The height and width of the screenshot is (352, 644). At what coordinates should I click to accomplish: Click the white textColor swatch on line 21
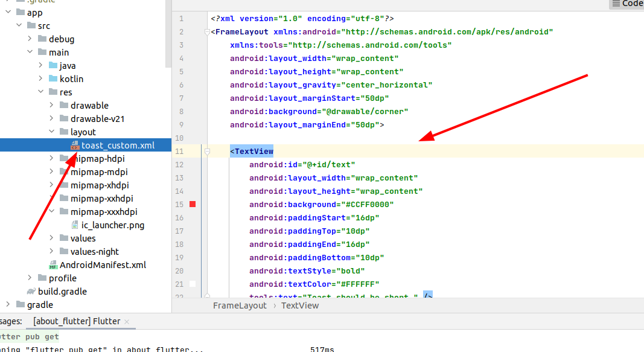[x=192, y=284]
